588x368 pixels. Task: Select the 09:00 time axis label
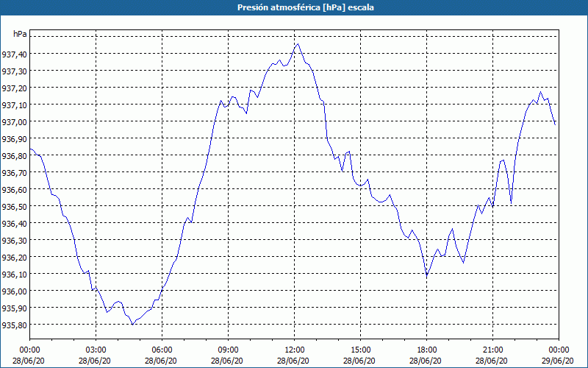point(228,350)
